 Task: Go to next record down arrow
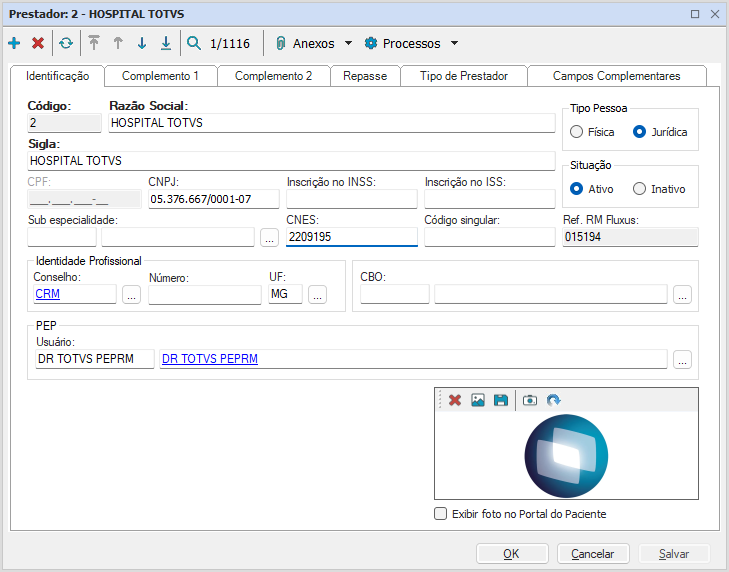(x=142, y=43)
